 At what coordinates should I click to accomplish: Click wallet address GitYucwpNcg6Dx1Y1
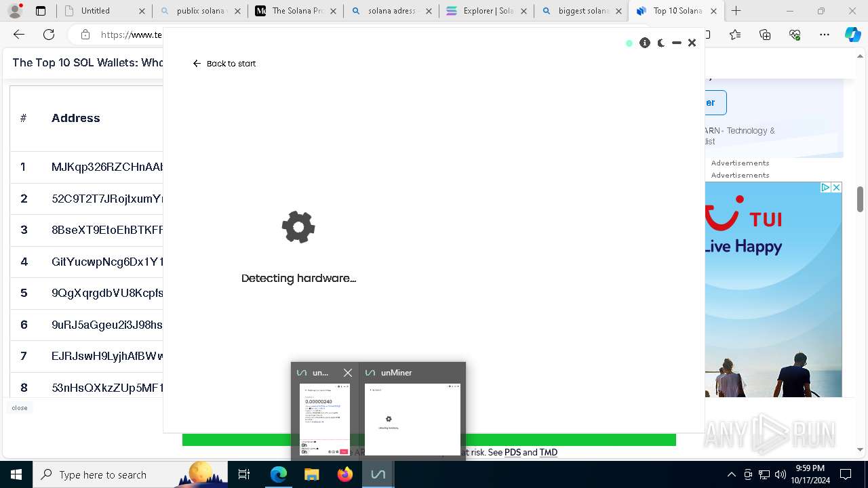pyautogui.click(x=107, y=262)
